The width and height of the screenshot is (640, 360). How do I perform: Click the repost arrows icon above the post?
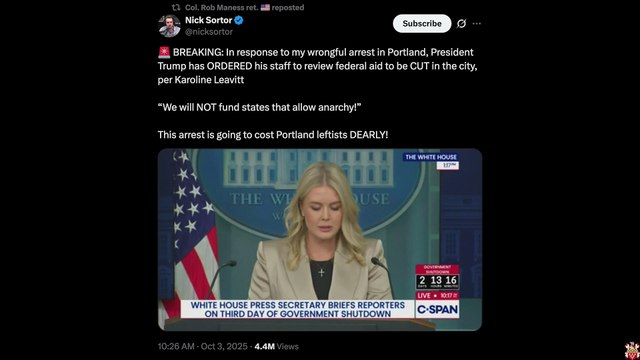(x=176, y=7)
